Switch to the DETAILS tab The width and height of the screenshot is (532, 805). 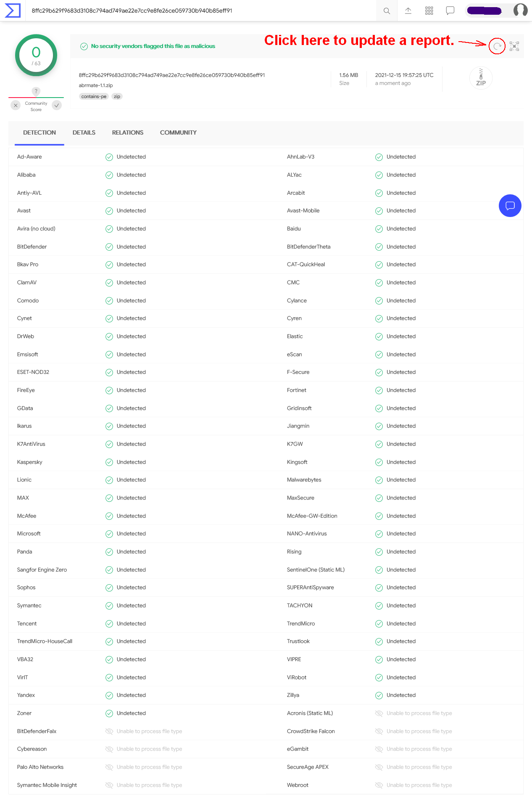[x=84, y=132]
